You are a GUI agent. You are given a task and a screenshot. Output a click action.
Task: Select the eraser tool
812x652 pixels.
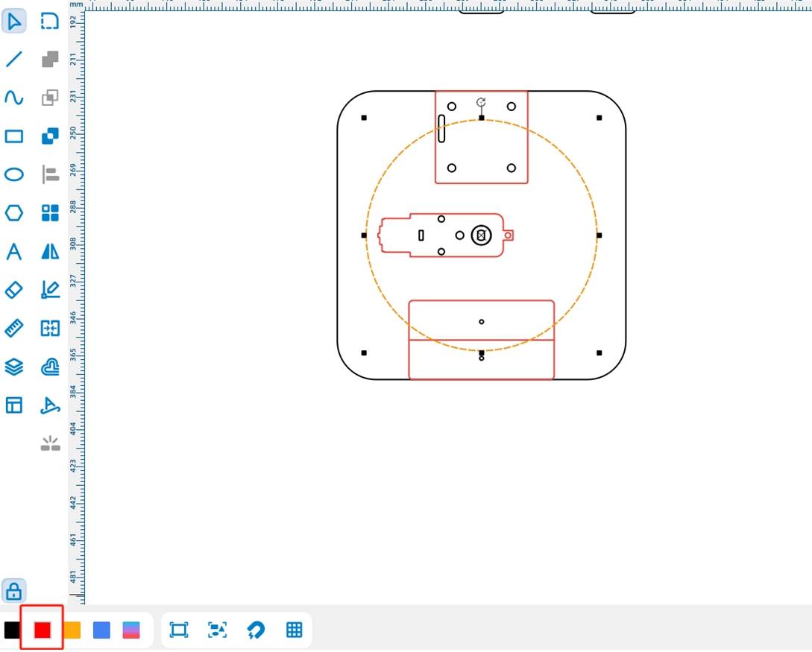[14, 289]
